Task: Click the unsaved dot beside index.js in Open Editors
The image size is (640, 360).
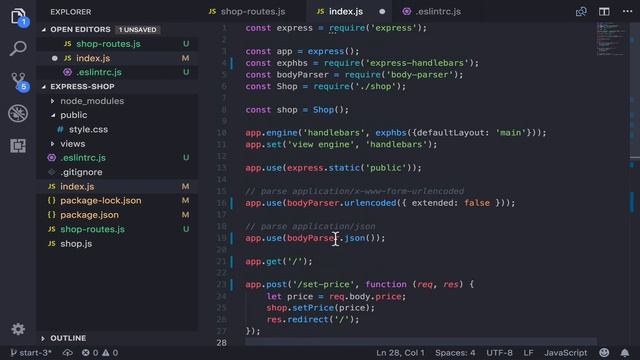Action: (x=54, y=58)
